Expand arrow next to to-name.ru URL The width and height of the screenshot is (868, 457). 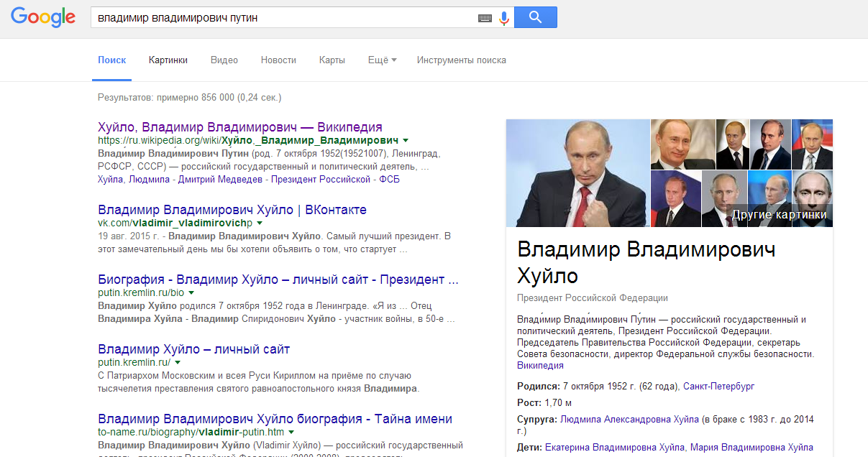(291, 433)
